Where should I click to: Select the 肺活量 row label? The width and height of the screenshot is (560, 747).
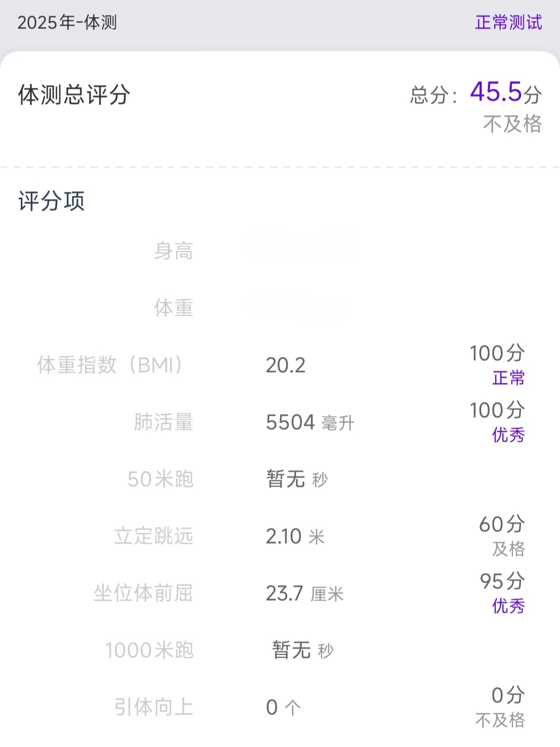163,422
